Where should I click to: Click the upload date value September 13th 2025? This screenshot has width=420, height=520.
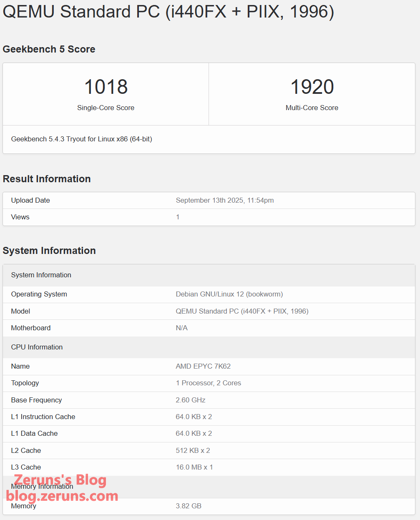point(225,200)
